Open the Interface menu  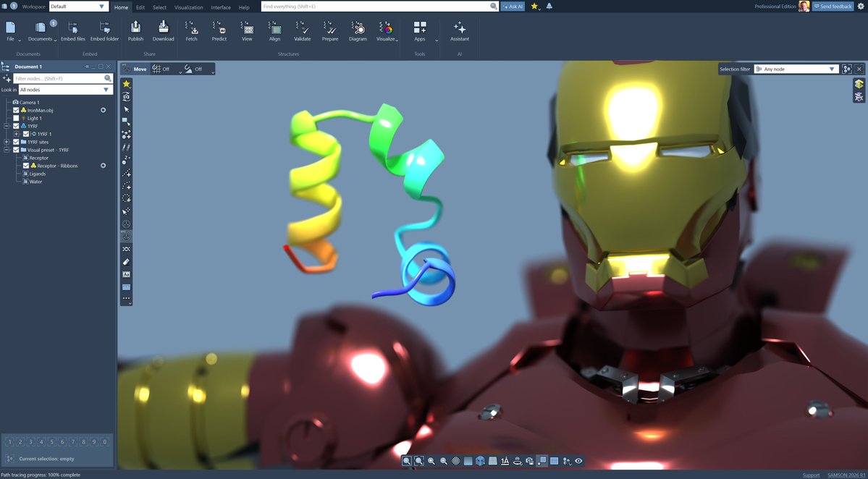click(x=221, y=7)
